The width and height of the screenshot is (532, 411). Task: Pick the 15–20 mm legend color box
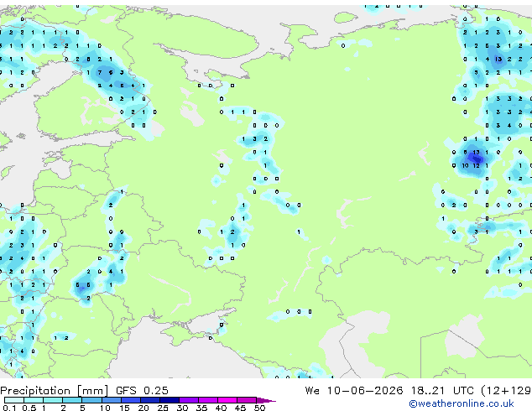click(130, 400)
